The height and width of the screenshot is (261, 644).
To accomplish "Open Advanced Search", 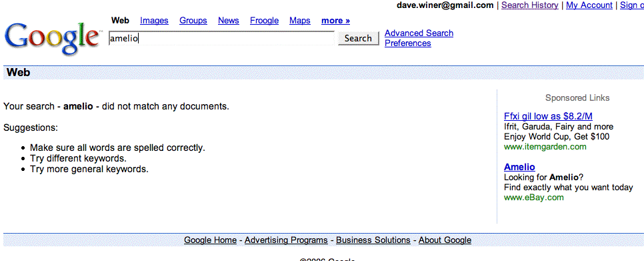I will (x=419, y=33).
